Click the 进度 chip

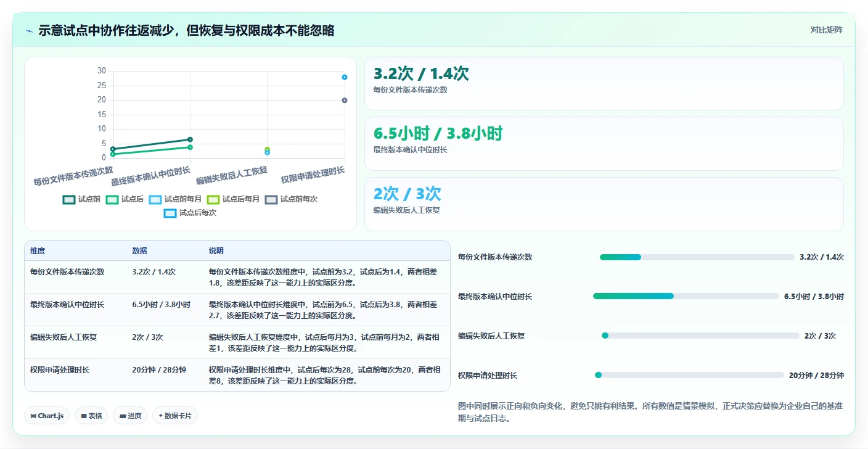point(130,416)
